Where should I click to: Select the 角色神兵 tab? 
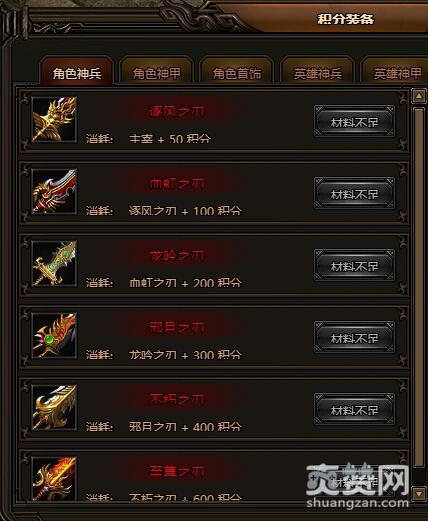pyautogui.click(x=77, y=73)
